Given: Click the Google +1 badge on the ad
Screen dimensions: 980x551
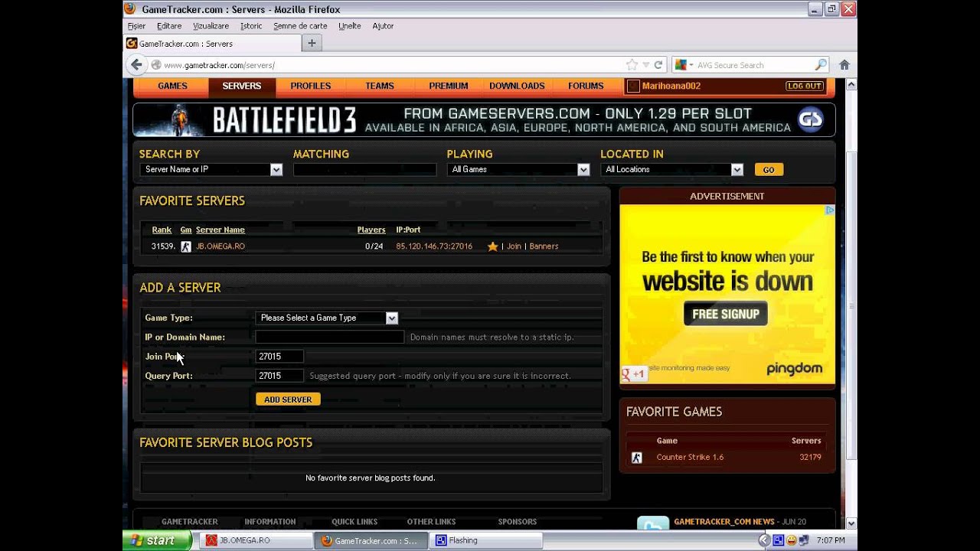Looking at the screenshot, I should pyautogui.click(x=634, y=374).
